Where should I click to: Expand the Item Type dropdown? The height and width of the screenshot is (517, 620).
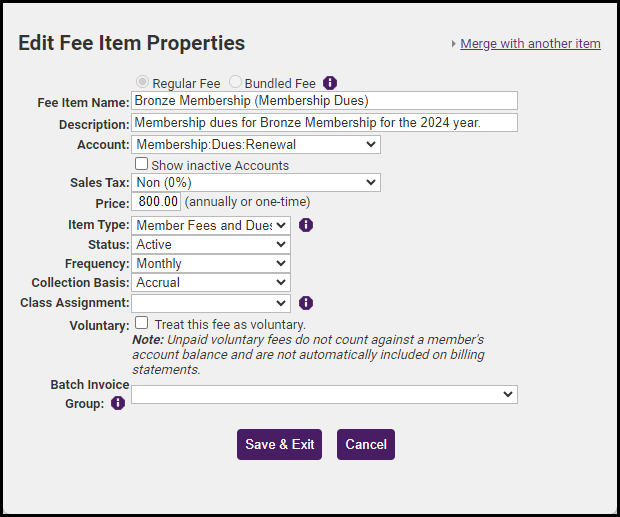[x=211, y=225]
